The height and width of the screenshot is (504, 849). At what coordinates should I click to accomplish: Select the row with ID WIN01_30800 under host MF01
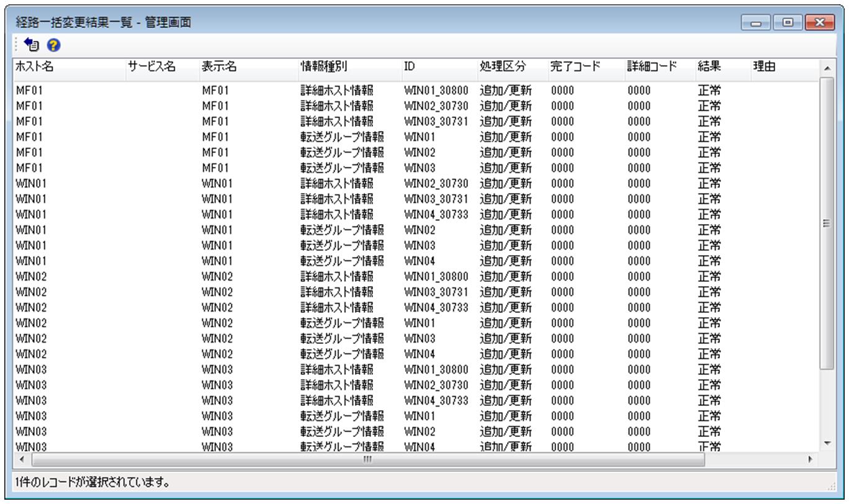click(416, 90)
